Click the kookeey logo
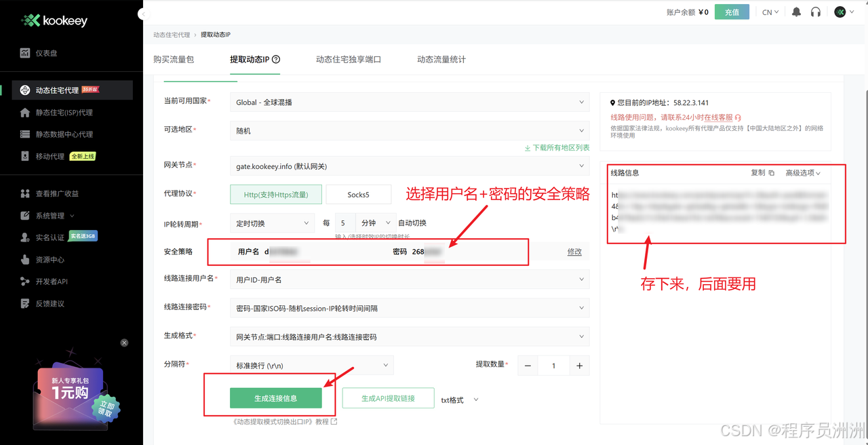The width and height of the screenshot is (868, 445). click(54, 21)
